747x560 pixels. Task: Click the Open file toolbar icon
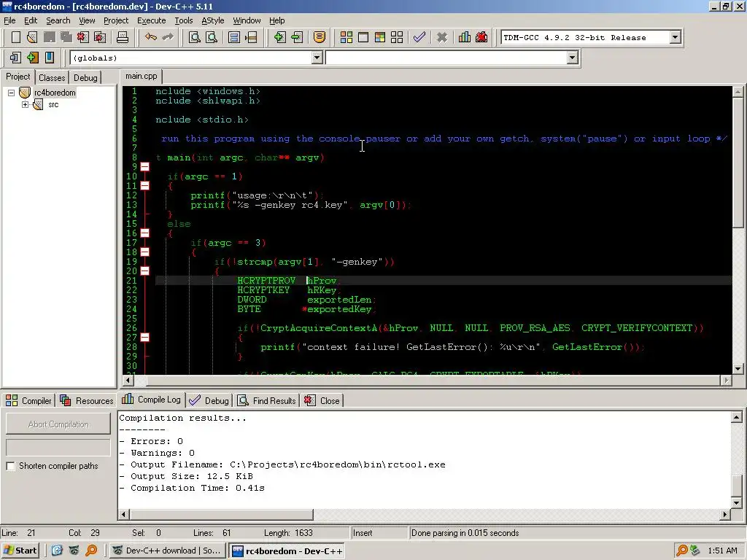32,37
